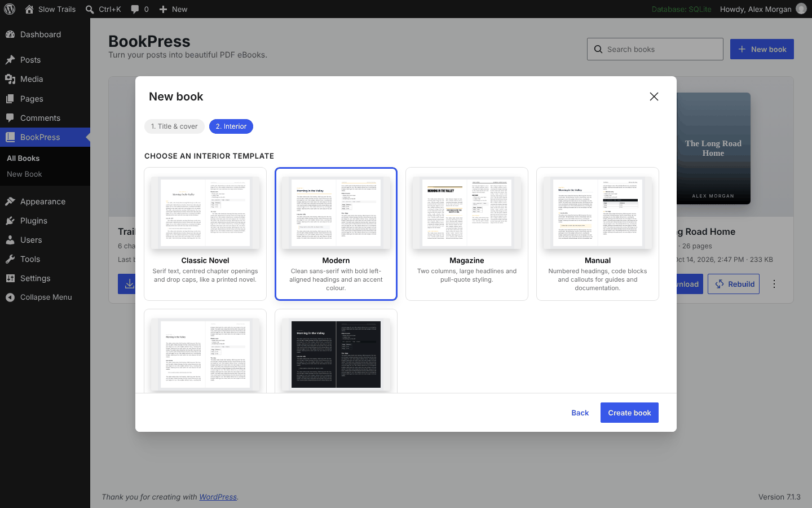Click The Long Road Home cover thumbnail
This screenshot has width=812, height=508.
(713, 148)
